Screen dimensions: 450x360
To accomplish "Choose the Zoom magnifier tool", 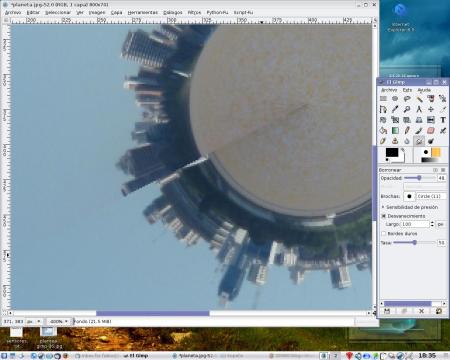I will click(407, 109).
